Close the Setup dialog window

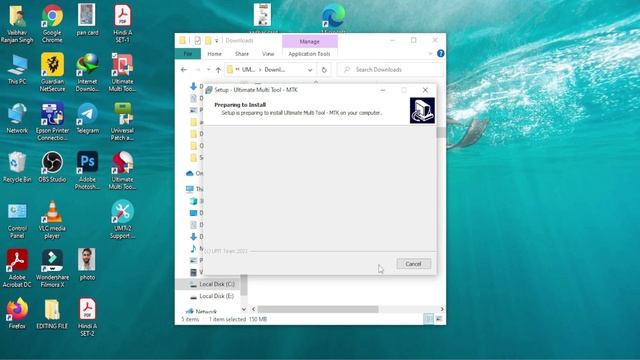click(x=425, y=90)
